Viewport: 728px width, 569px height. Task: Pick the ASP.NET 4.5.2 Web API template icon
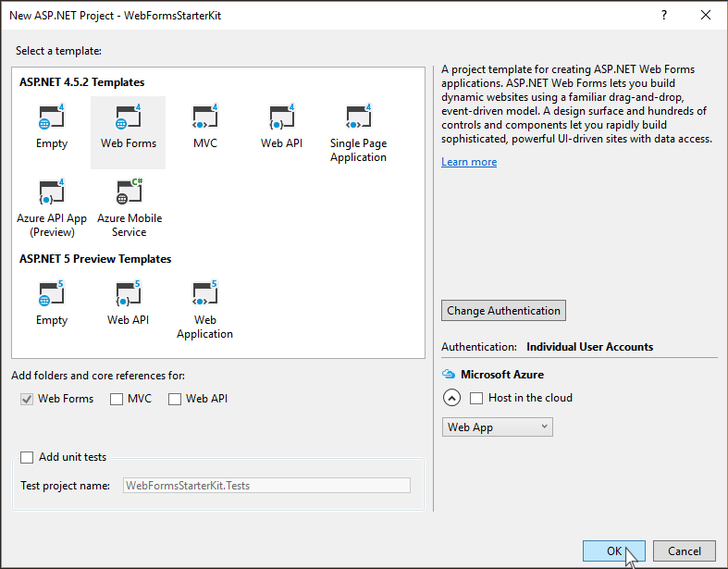tap(282, 117)
